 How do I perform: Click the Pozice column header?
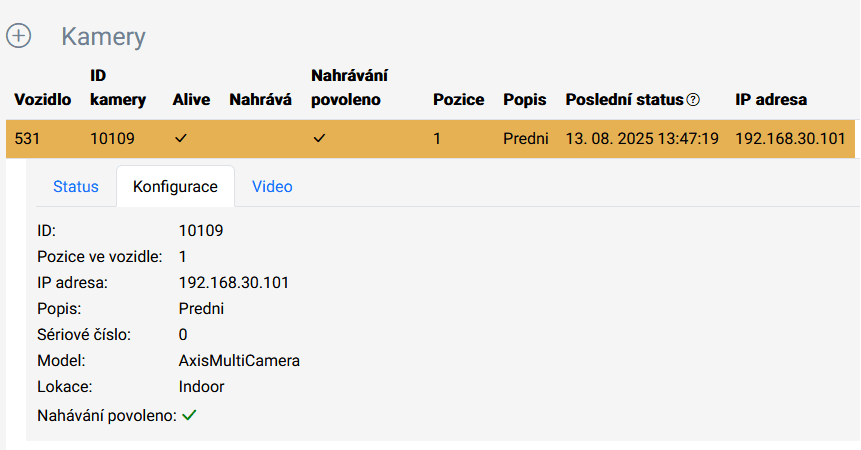tap(459, 100)
